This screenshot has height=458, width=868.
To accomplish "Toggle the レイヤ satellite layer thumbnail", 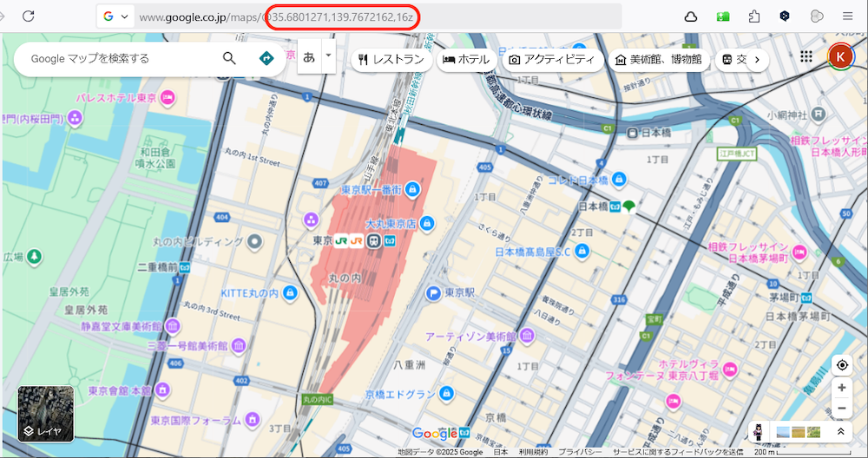I will tap(46, 414).
